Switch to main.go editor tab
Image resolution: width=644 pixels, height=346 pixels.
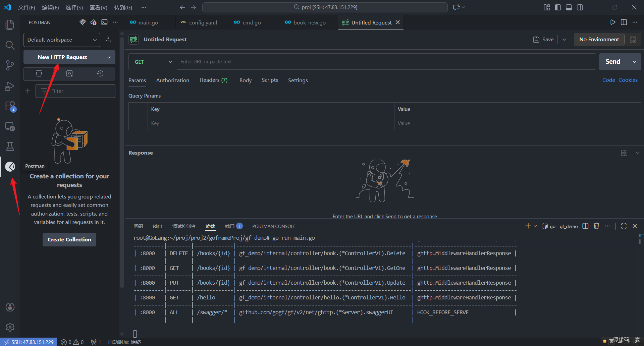[148, 22]
